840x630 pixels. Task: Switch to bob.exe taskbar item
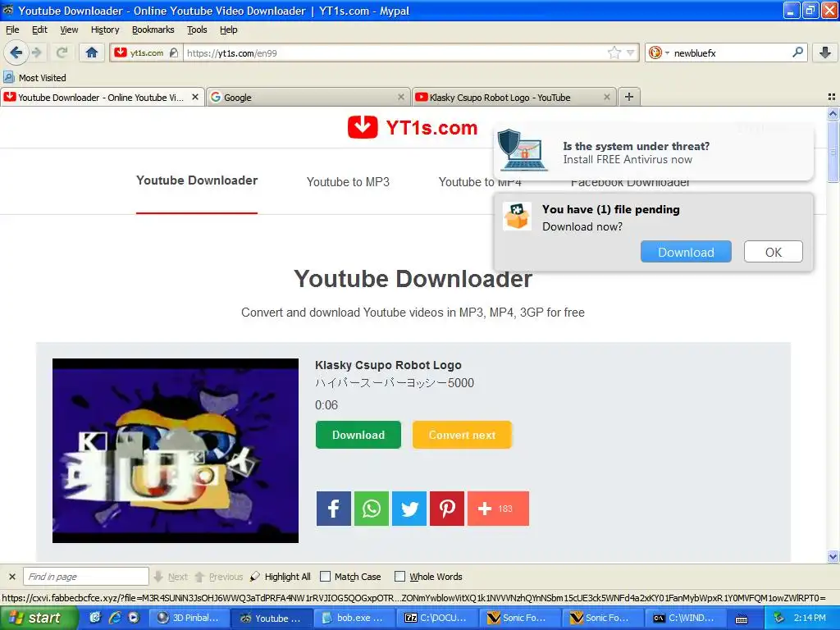tap(354, 618)
